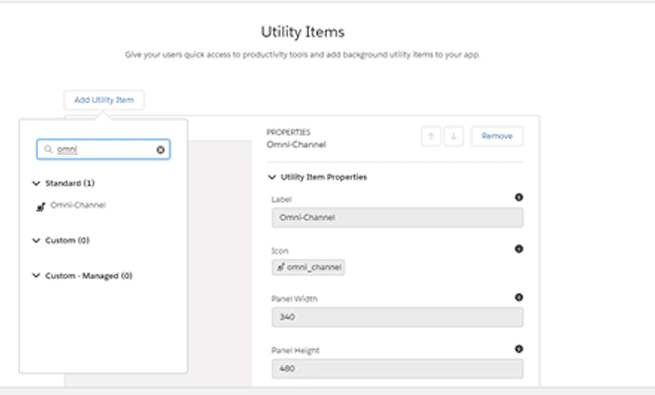
Task: Click the omni_channel icon pill
Action: (x=308, y=267)
